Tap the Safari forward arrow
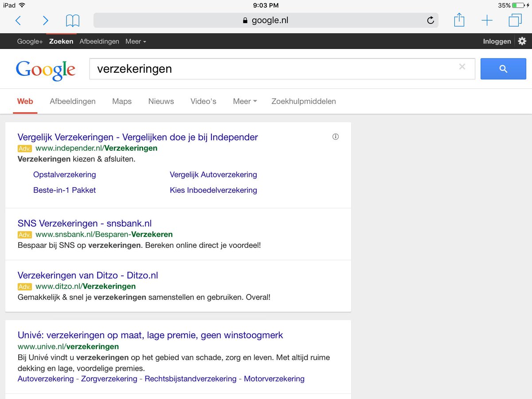This screenshot has height=399, width=532. (45, 20)
